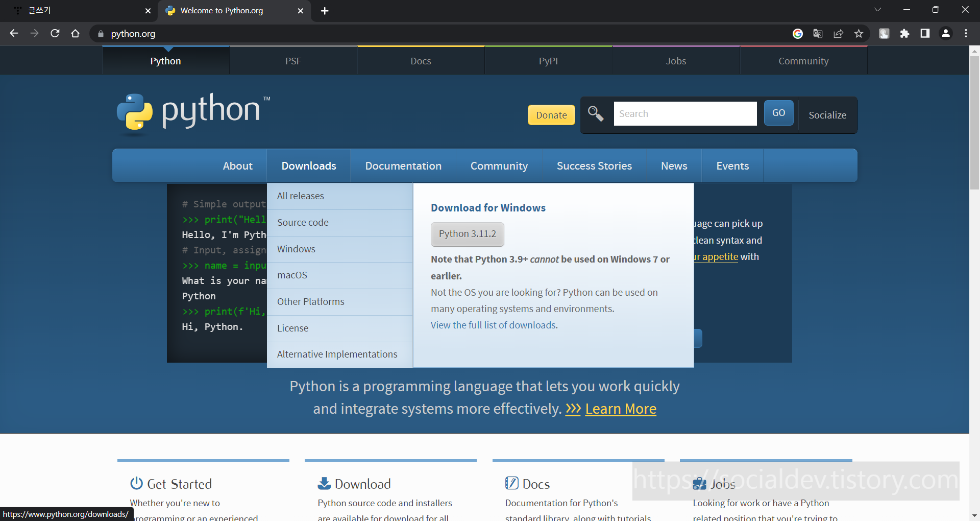
Task: Open the Community top-bar tab
Action: click(803, 61)
